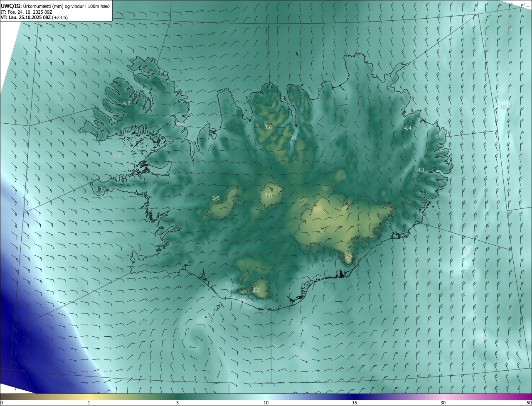532x406 pixels.
Task: Click the 0 tick label on the color scale
Action: pyautogui.click(x=2, y=403)
